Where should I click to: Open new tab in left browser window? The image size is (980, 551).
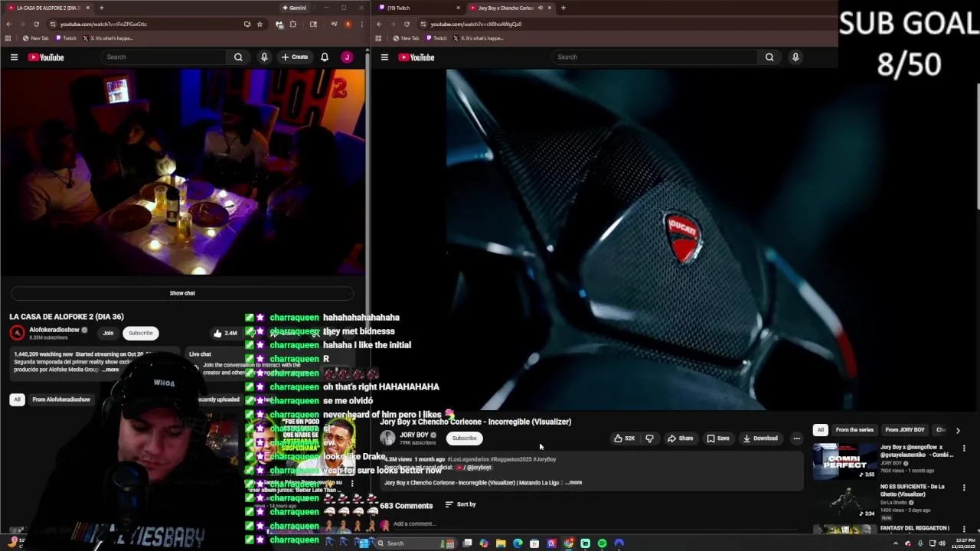click(101, 8)
